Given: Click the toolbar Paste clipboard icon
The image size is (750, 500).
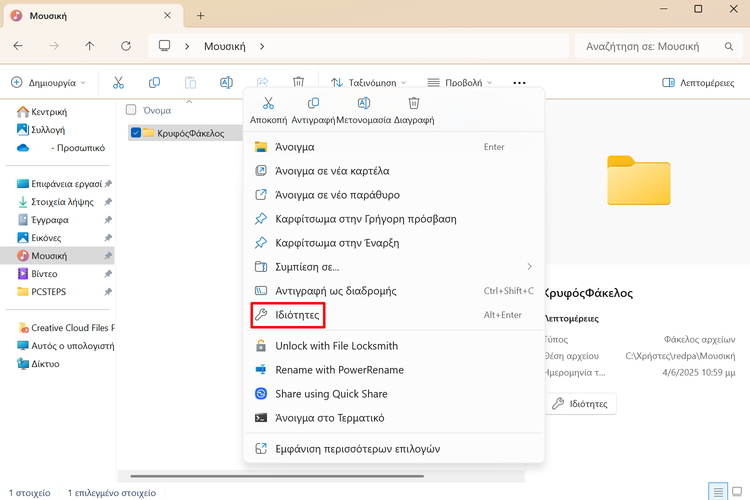Looking at the screenshot, I should point(190,82).
